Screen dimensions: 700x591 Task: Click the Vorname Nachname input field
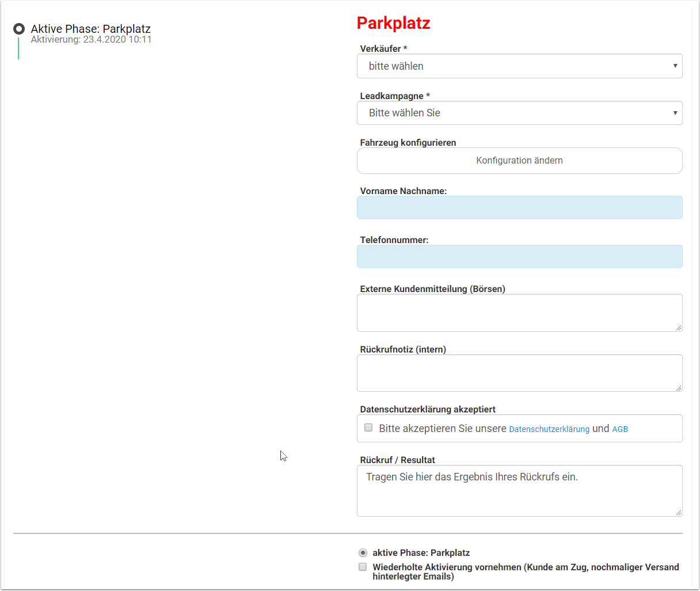click(519, 207)
